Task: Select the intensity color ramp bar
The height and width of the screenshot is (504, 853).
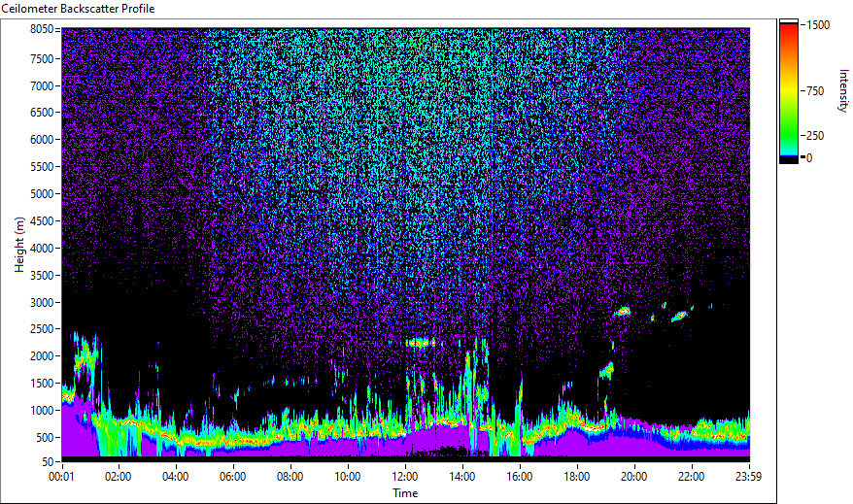Action: click(789, 91)
